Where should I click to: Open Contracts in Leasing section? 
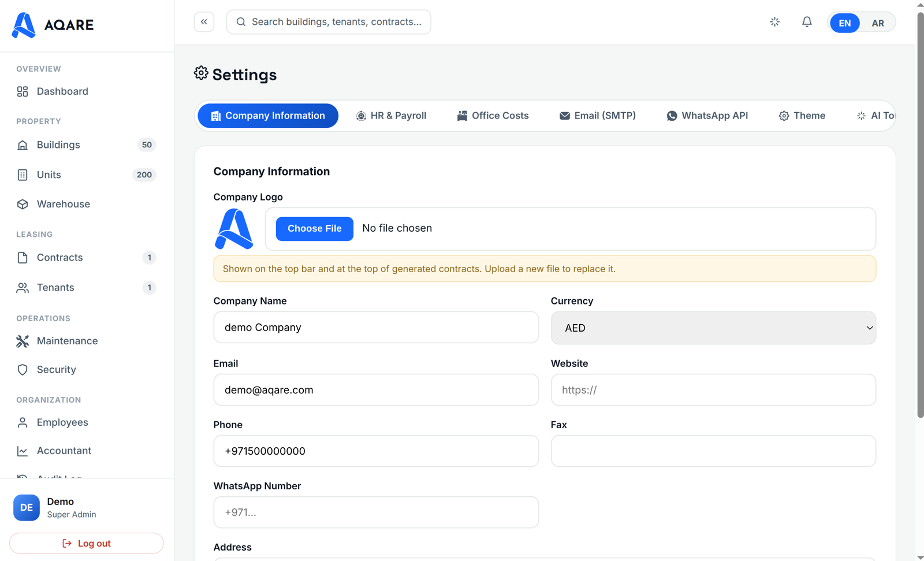click(87, 258)
